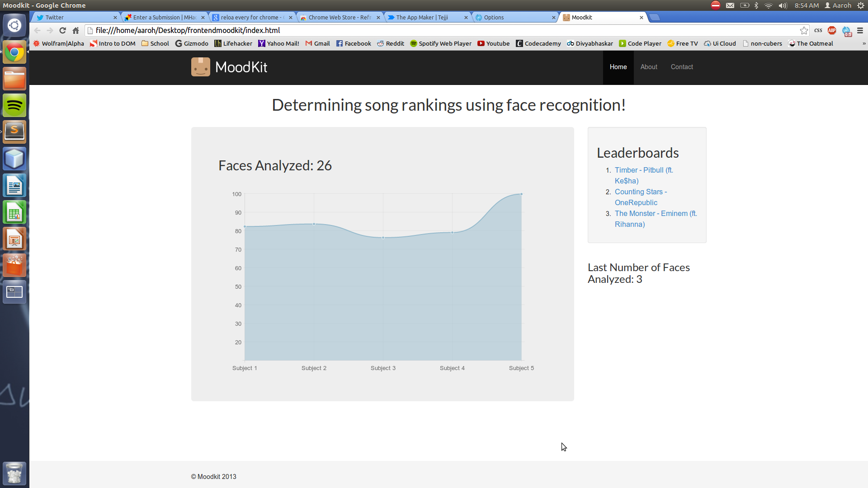868x488 pixels.
Task: Launch Spotify from the dock
Action: pyautogui.click(x=14, y=106)
